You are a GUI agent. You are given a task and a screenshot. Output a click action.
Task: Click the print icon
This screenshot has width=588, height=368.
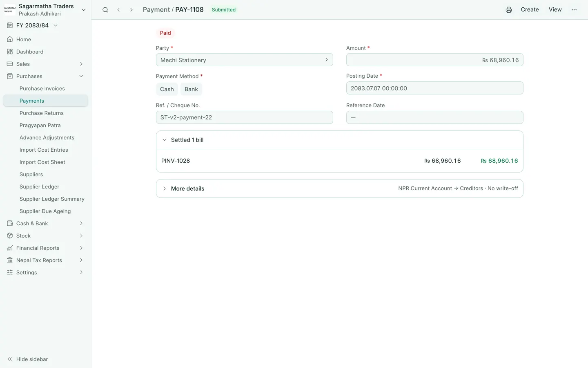tap(509, 10)
